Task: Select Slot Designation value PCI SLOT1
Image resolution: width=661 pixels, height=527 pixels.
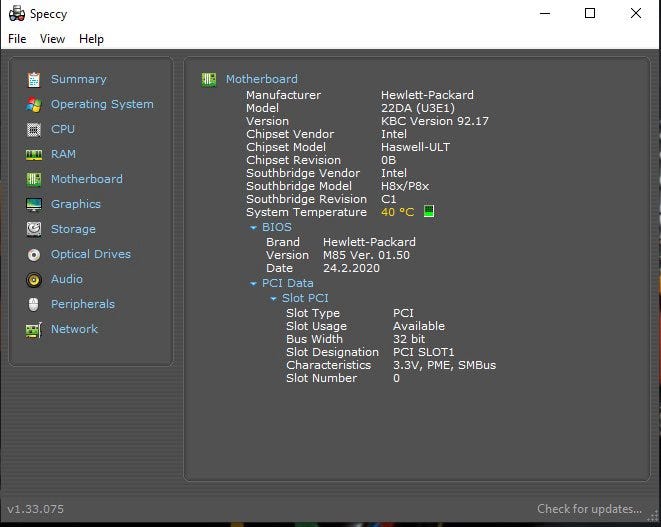Action: point(424,352)
